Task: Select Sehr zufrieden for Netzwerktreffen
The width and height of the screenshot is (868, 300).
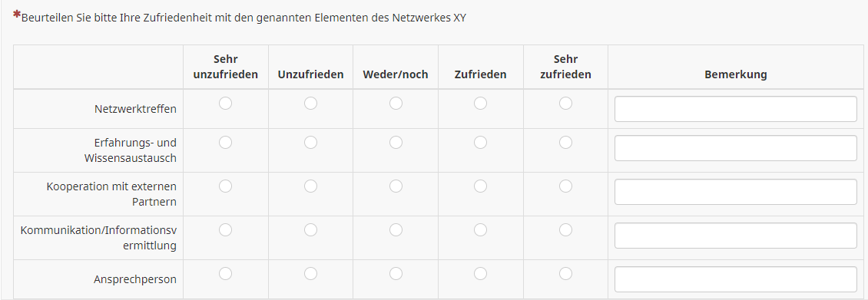Action: (565, 104)
